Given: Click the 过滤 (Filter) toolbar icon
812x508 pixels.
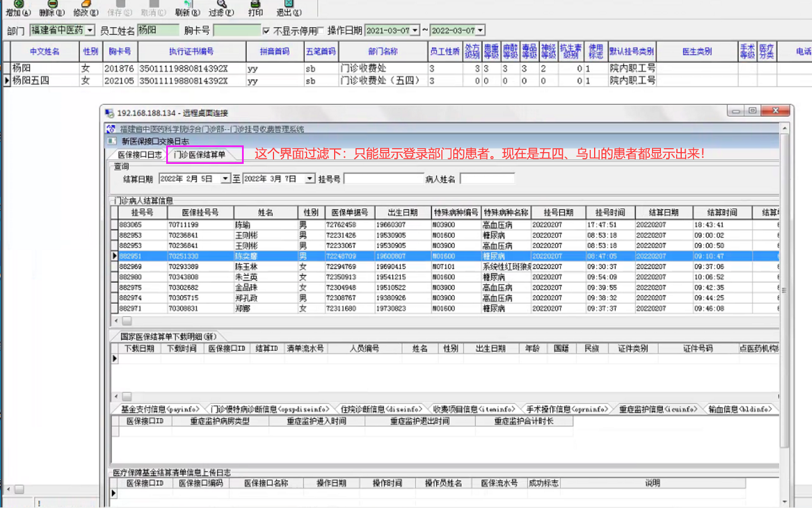Looking at the screenshot, I should [x=221, y=4].
